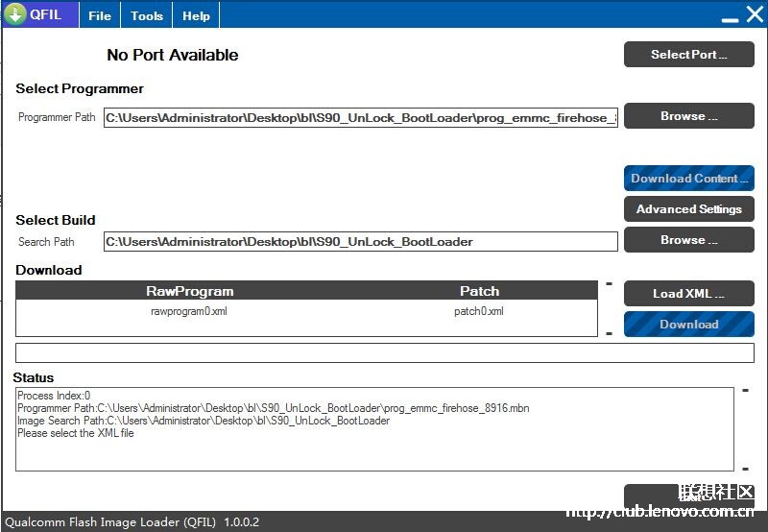
Task: Click the Download Content button
Action: click(x=688, y=179)
